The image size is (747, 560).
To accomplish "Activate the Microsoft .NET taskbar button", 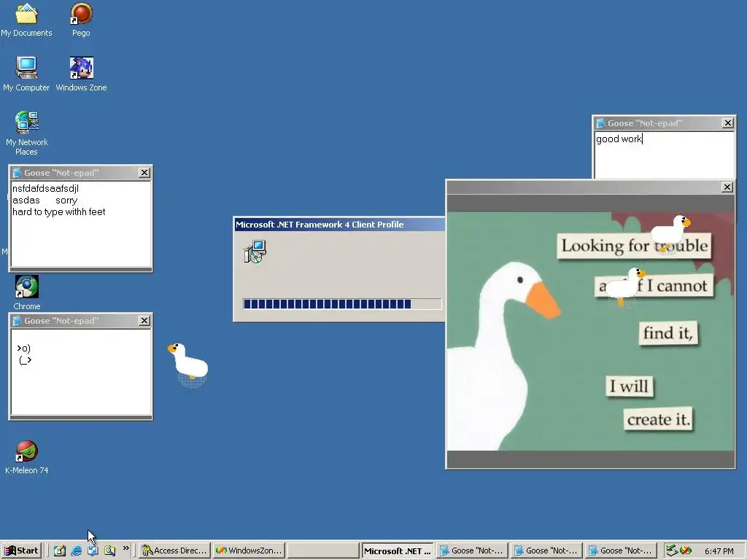I will click(397, 551).
